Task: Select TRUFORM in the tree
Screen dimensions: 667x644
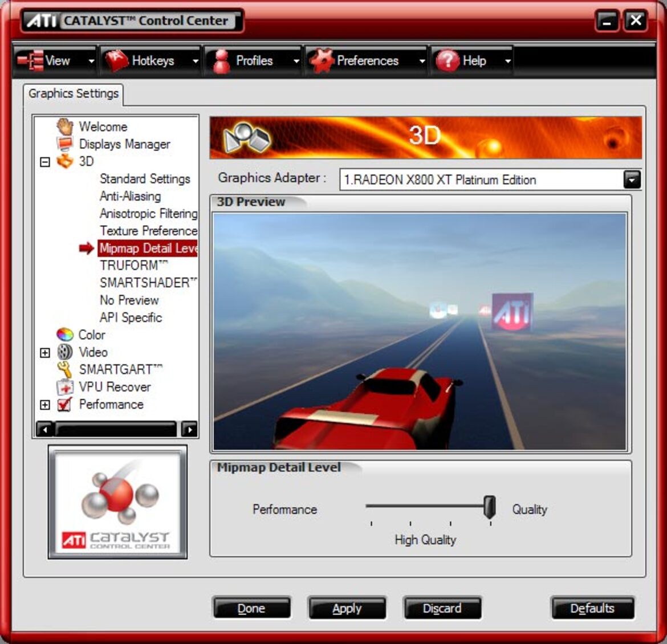Action: click(x=133, y=266)
